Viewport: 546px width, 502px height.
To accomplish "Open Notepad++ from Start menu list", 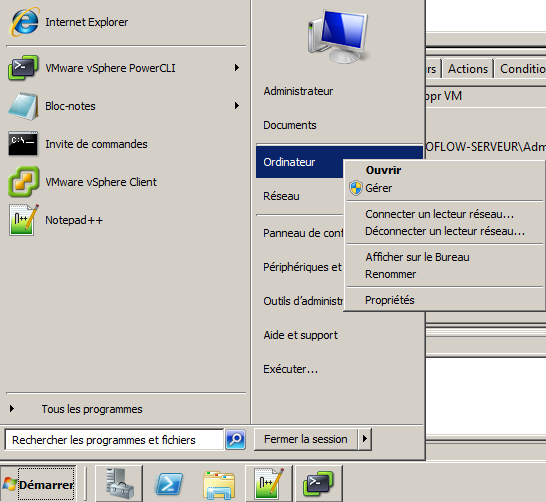I will [125, 220].
